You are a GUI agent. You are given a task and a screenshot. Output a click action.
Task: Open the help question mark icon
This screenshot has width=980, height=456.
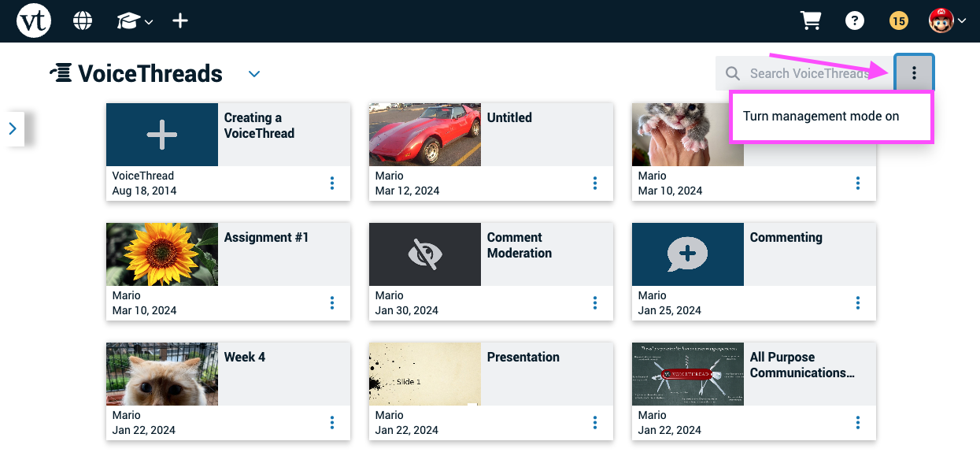(855, 20)
